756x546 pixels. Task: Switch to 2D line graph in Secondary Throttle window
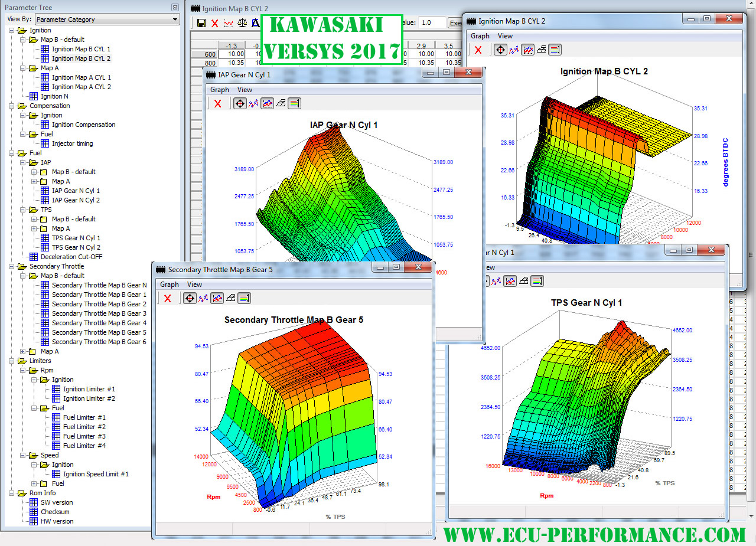point(203,298)
